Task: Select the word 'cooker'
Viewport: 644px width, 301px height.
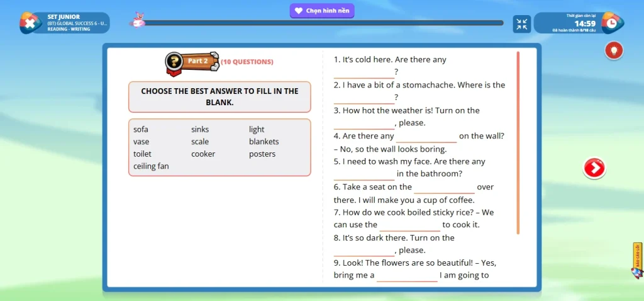Action: [x=203, y=154]
